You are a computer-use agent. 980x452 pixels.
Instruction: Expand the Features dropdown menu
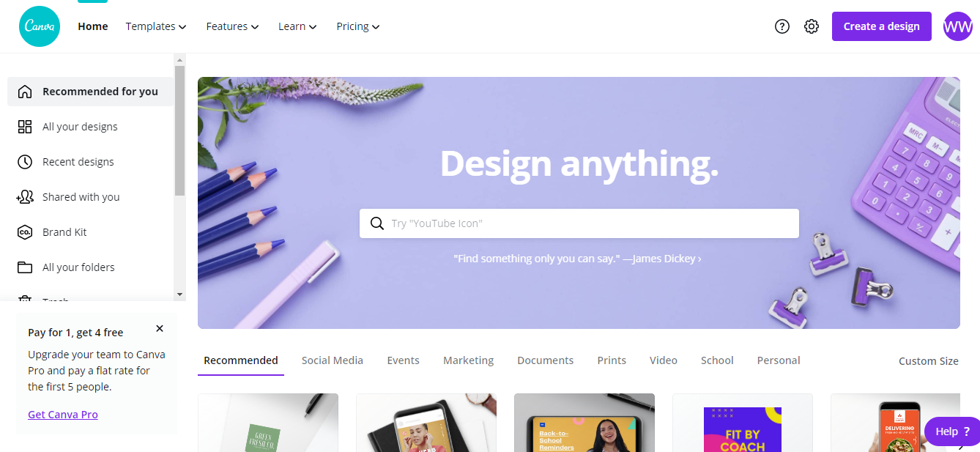(x=233, y=26)
